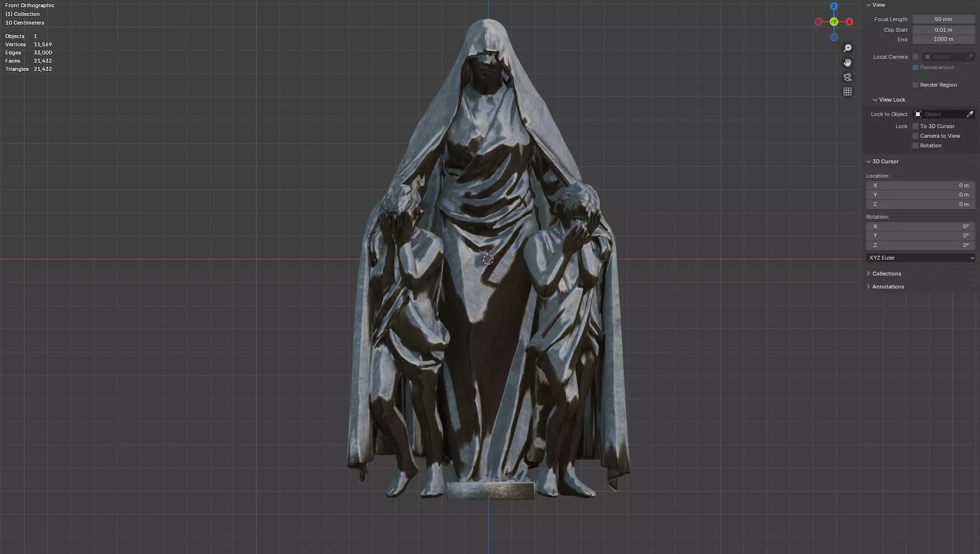Click the green Y axis gizmo center
This screenshot has height=554, width=980.
pyautogui.click(x=834, y=22)
